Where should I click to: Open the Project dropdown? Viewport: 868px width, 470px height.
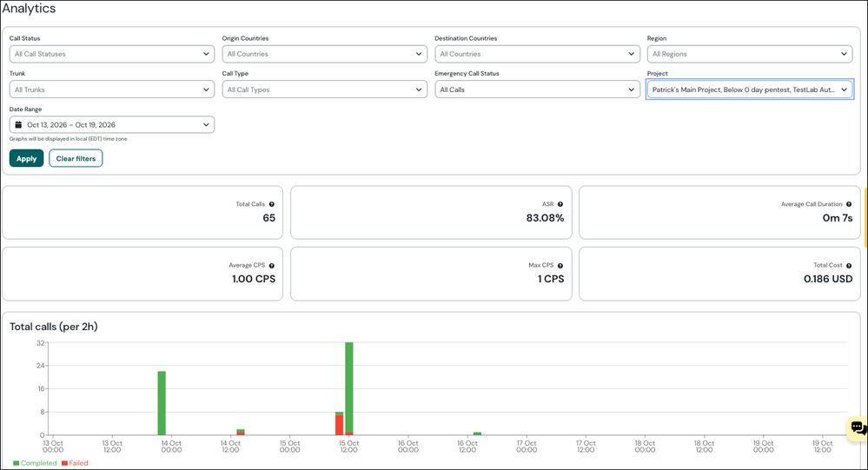(x=750, y=89)
